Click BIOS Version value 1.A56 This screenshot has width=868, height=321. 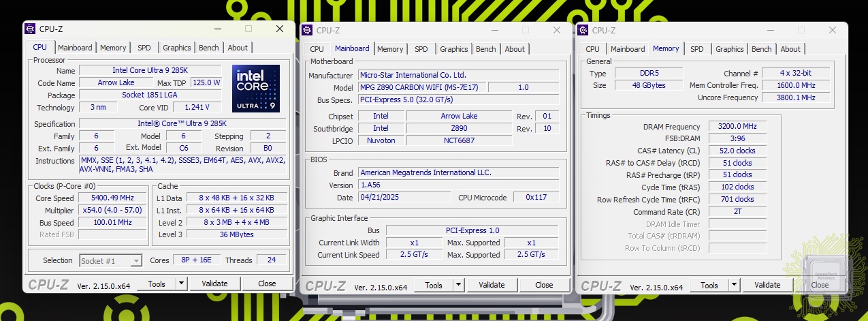[459, 185]
